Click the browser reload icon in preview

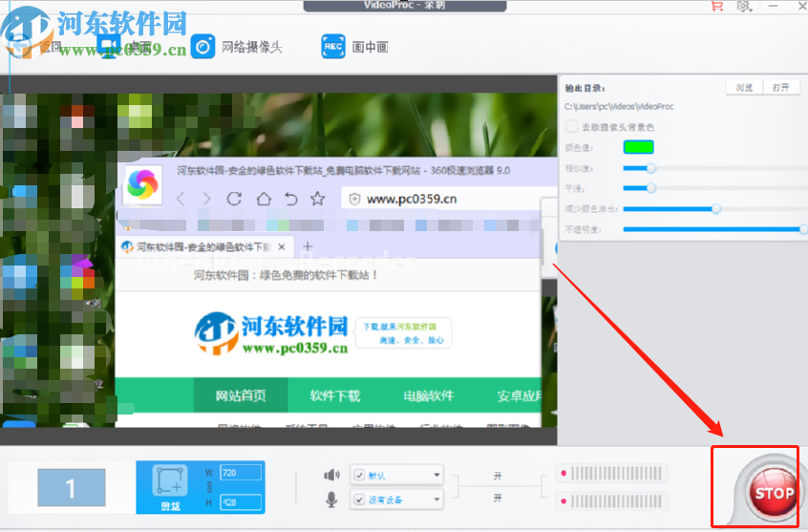234,199
